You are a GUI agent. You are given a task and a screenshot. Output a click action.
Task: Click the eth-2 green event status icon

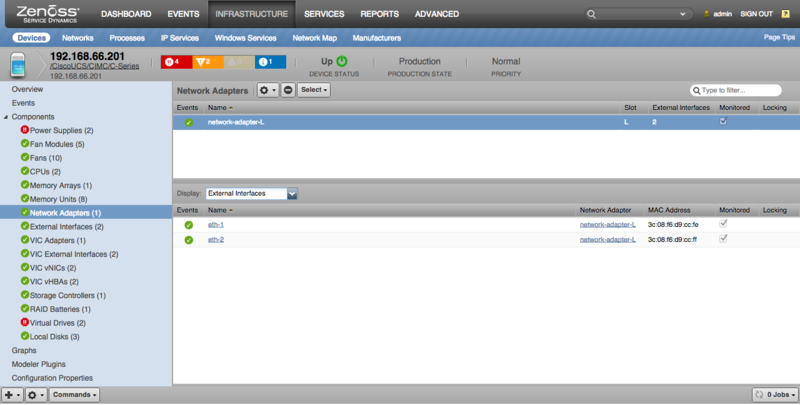click(x=189, y=240)
